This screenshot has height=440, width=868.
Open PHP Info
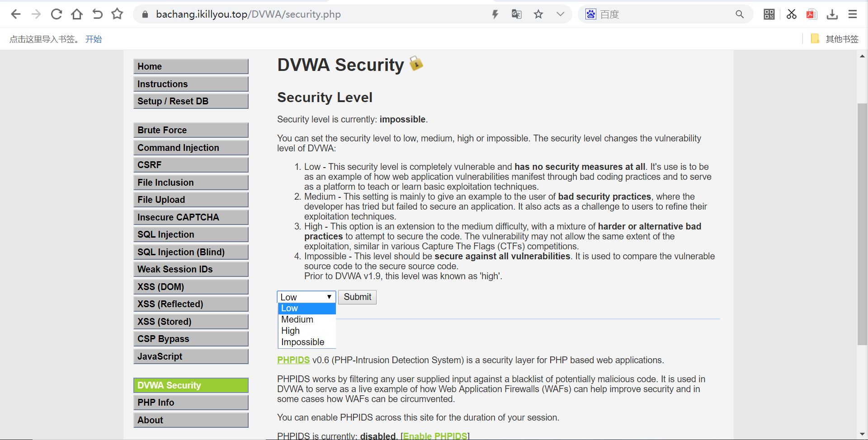click(x=191, y=403)
